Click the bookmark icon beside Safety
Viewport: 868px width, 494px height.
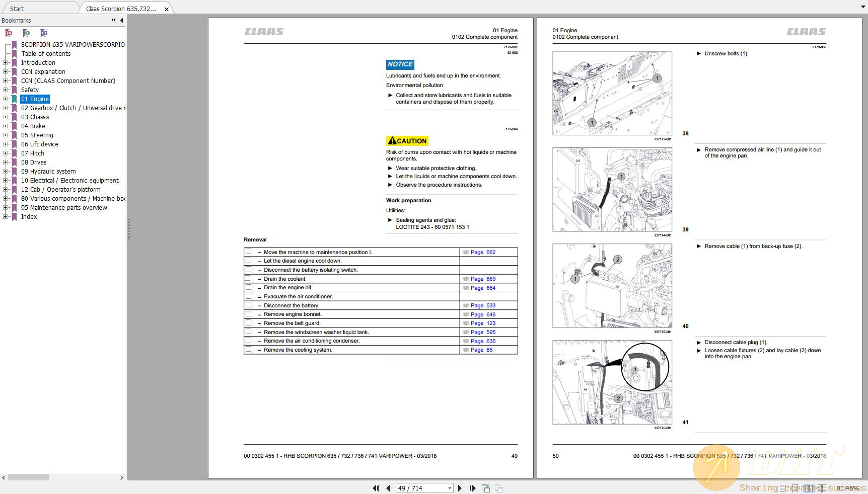14,90
